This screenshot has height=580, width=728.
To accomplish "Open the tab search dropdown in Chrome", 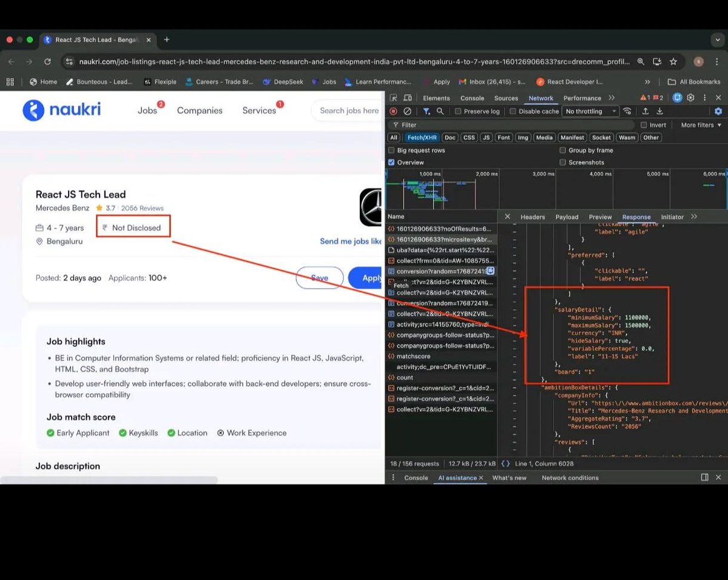I will click(718, 39).
